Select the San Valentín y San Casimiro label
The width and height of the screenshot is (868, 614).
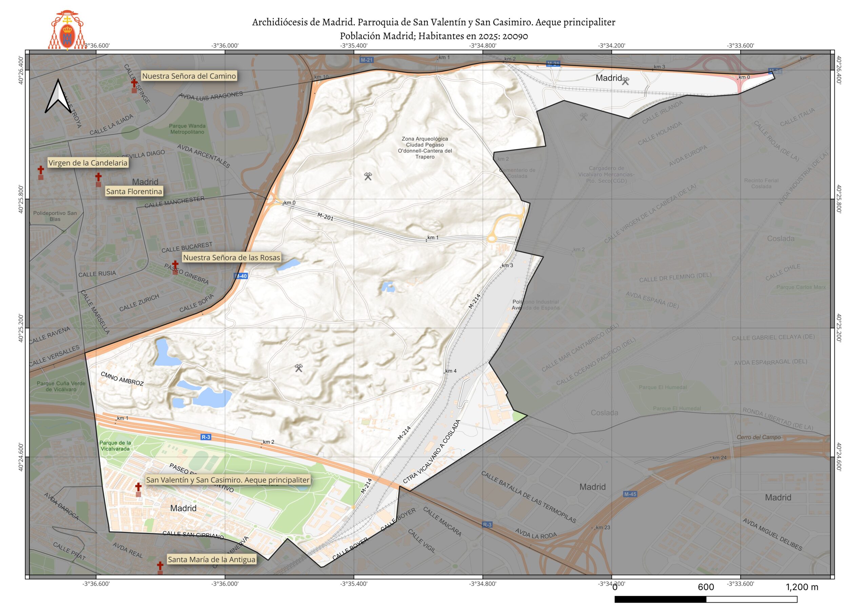[x=228, y=480]
